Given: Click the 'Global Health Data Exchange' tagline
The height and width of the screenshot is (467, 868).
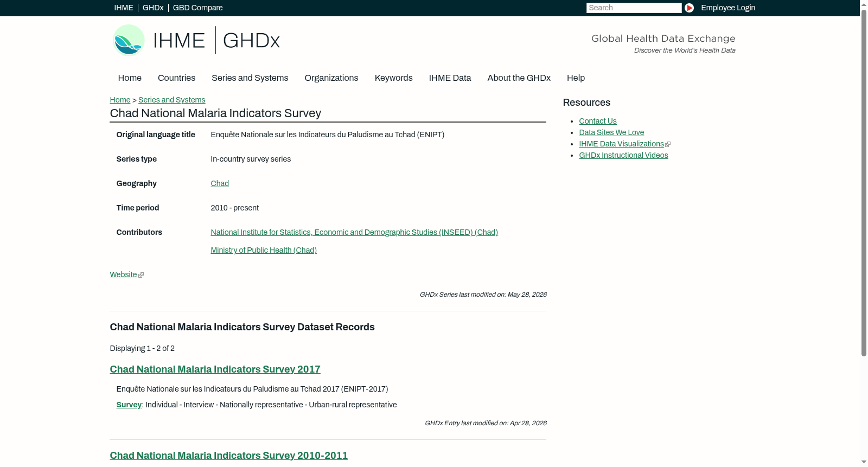Looking at the screenshot, I should click(663, 39).
